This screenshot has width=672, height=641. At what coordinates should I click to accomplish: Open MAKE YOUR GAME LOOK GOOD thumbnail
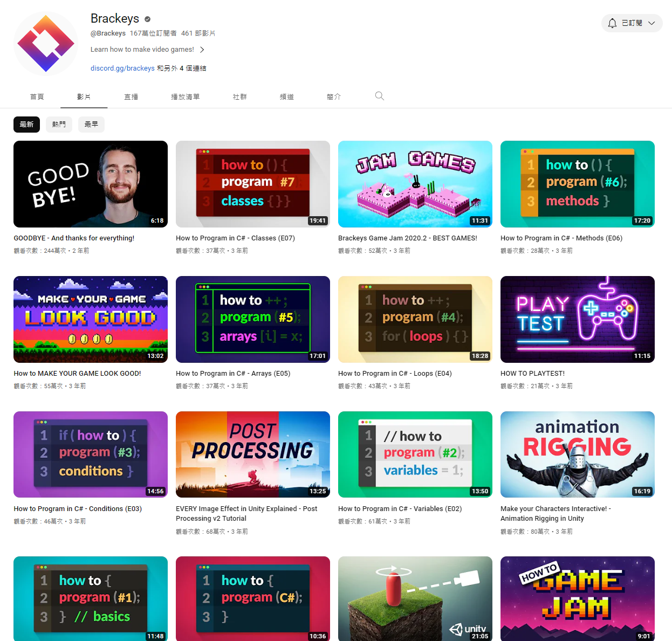click(91, 319)
